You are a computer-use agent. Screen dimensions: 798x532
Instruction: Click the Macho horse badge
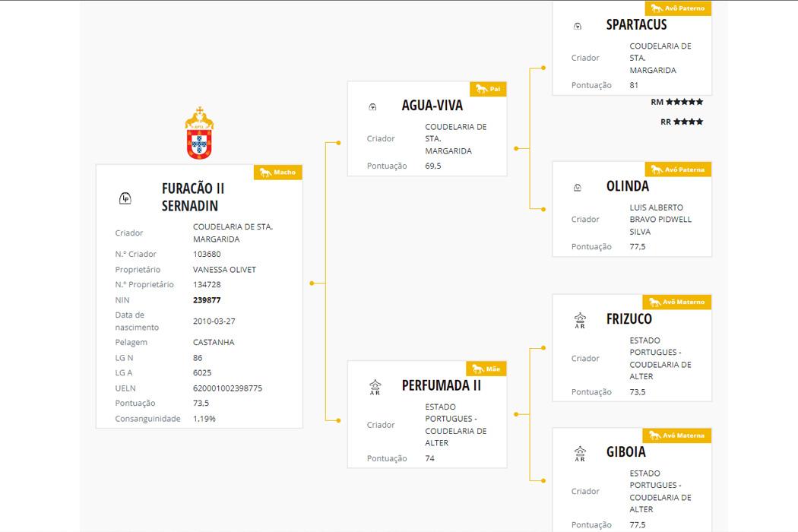tap(278, 172)
